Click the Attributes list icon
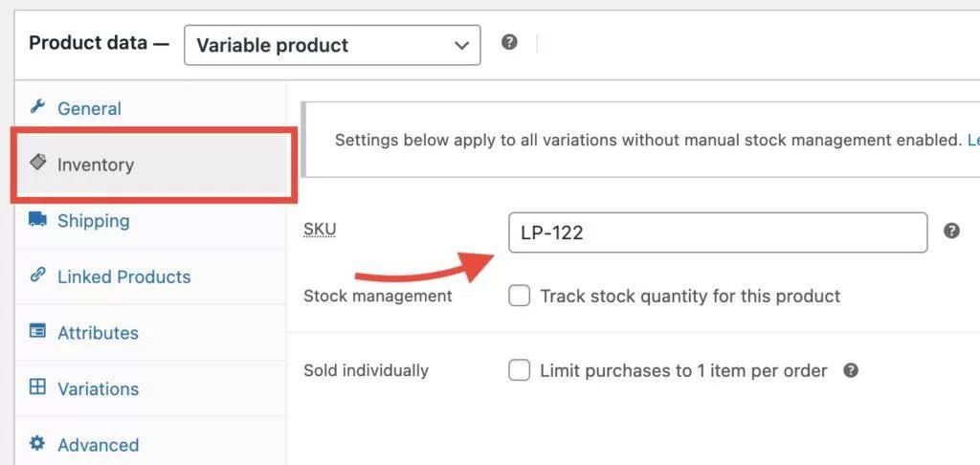The image size is (980, 465). pyautogui.click(x=38, y=332)
